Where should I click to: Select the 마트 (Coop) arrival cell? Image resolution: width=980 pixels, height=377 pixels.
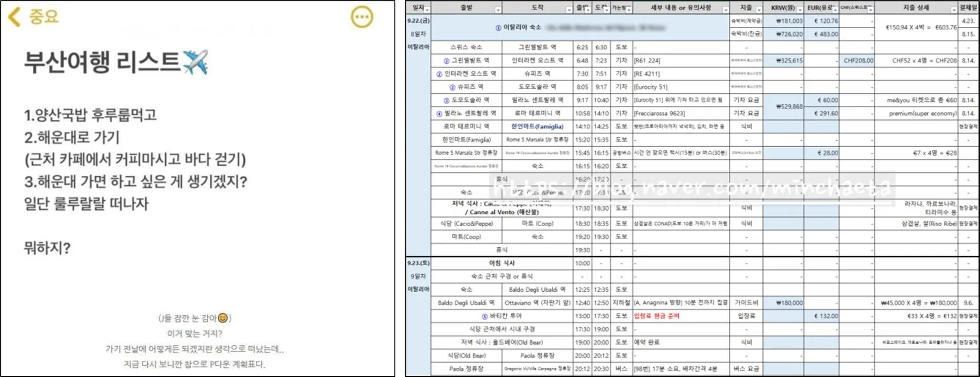537,224
